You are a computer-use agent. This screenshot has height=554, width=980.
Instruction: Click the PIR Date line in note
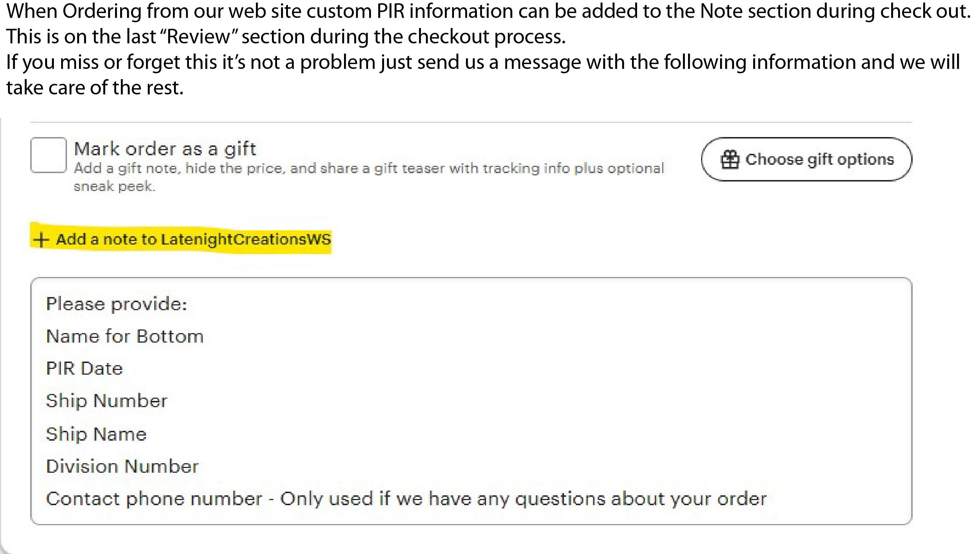pyautogui.click(x=84, y=368)
